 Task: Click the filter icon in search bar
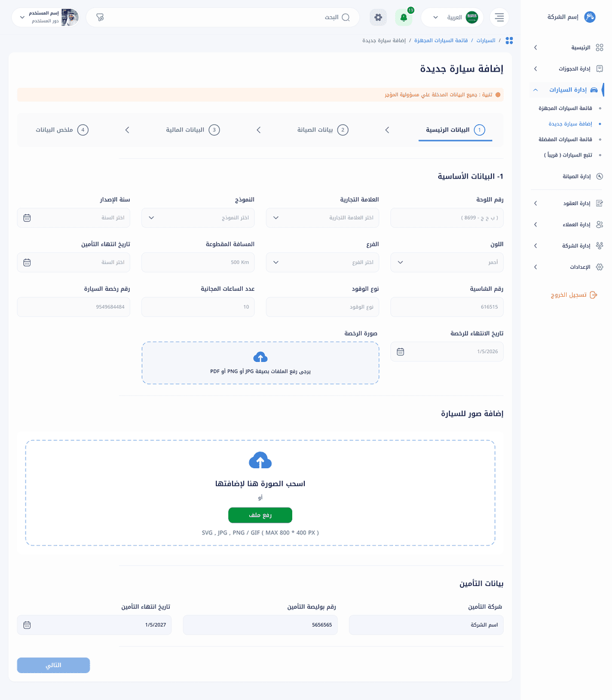coord(100,17)
